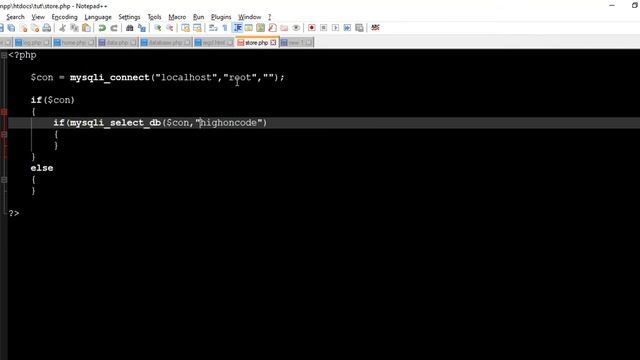Image resolution: width=640 pixels, height=360 pixels.
Task: Open the user-defined language icon
Action: [x=249, y=28]
